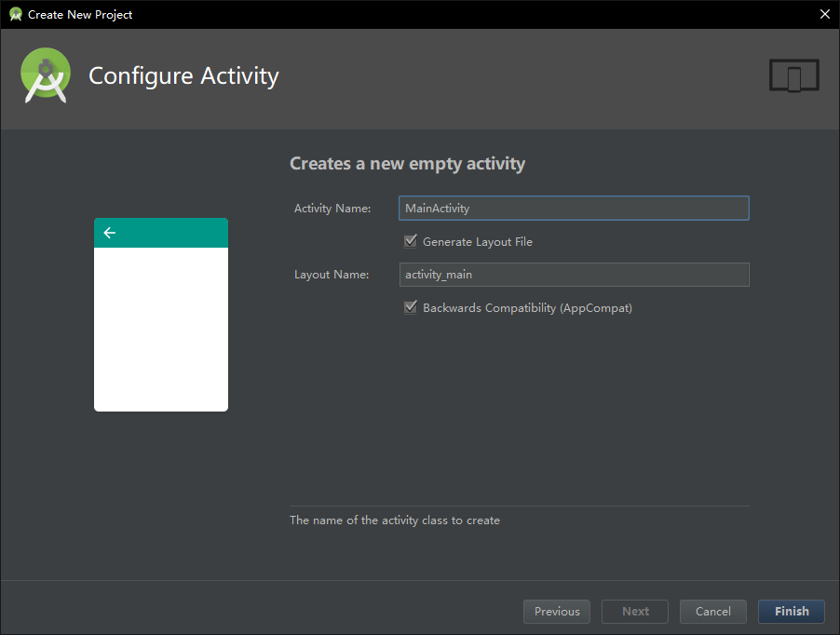The height and width of the screenshot is (635, 840).
Task: Focus the Activity Name input field
Action: pos(574,209)
